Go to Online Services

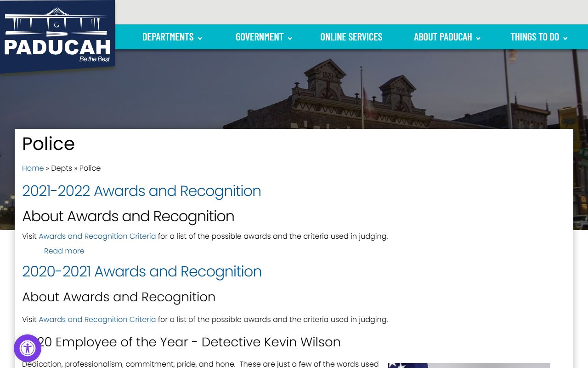tap(351, 37)
